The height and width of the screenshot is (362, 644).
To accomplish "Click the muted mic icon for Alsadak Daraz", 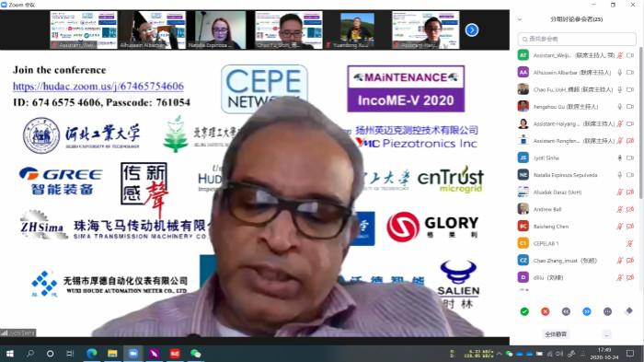I will click(x=620, y=193).
